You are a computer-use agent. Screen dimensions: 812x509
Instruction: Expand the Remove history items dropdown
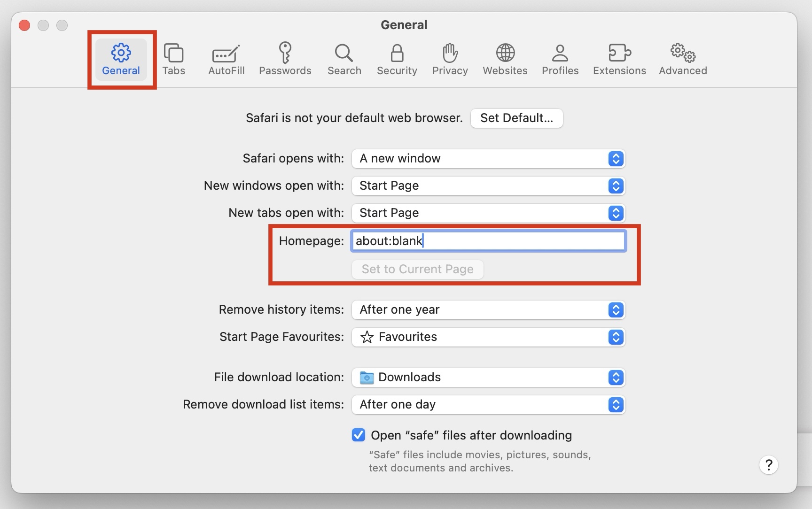[488, 310]
